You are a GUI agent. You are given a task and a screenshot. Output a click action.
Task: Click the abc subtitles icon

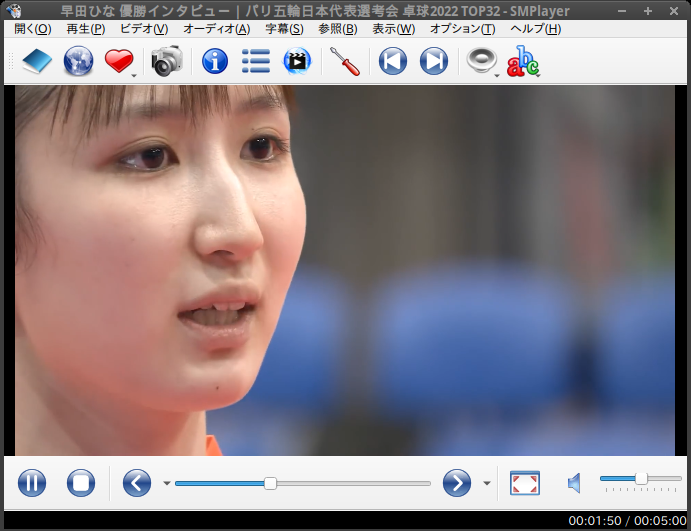[x=522, y=61]
